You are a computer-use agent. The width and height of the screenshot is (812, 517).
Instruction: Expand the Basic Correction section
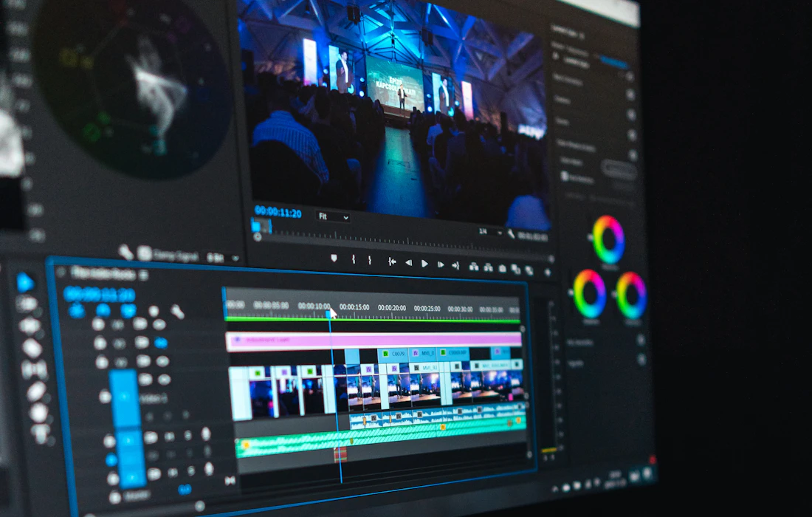click(x=568, y=79)
